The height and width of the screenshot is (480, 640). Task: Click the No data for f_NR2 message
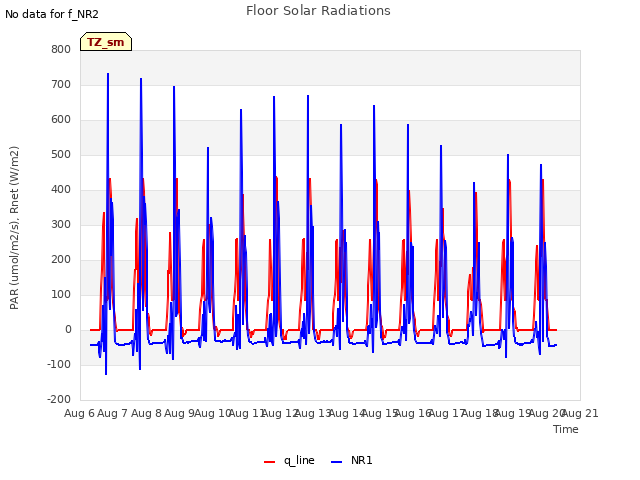(x=52, y=14)
